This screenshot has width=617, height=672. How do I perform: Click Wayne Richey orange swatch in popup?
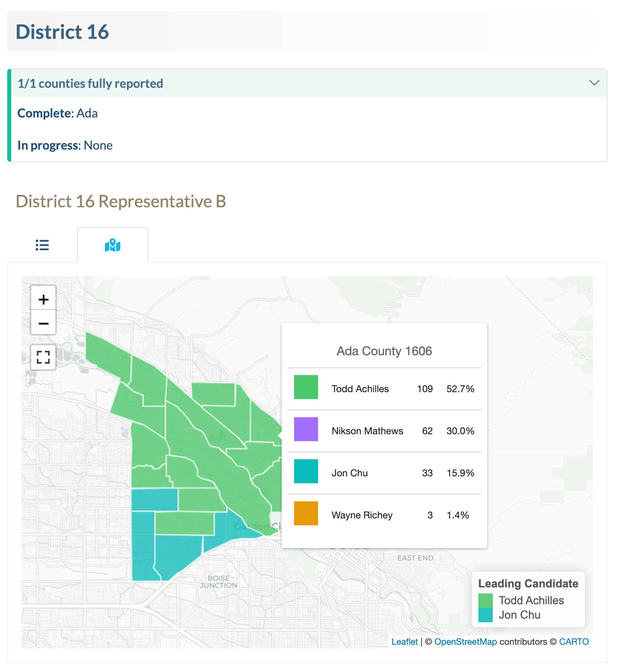pyautogui.click(x=306, y=513)
